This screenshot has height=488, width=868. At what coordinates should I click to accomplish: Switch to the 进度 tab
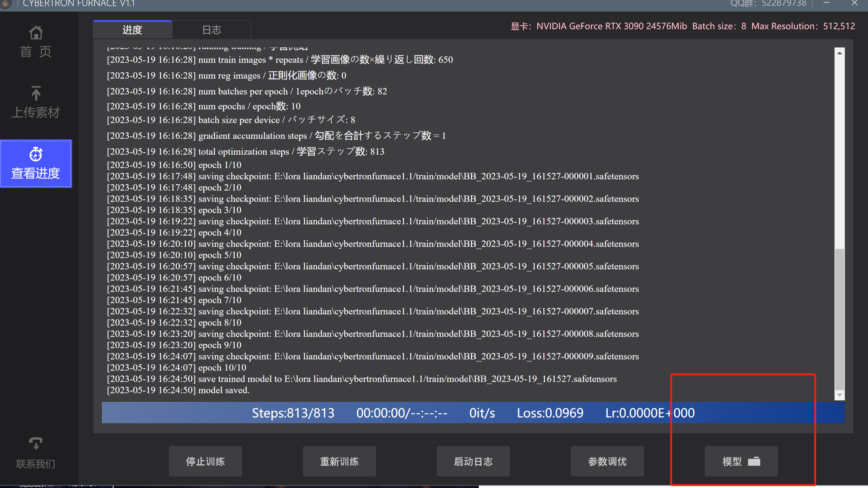(x=132, y=30)
